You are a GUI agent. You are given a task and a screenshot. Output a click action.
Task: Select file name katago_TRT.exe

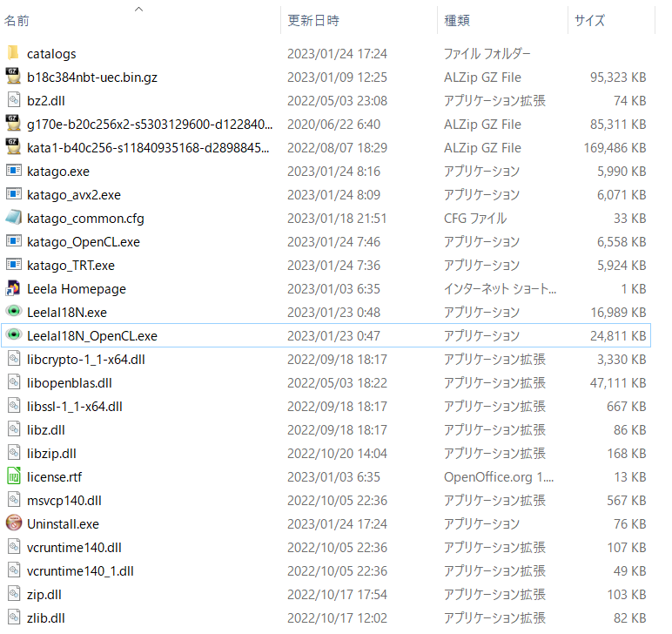(71, 266)
